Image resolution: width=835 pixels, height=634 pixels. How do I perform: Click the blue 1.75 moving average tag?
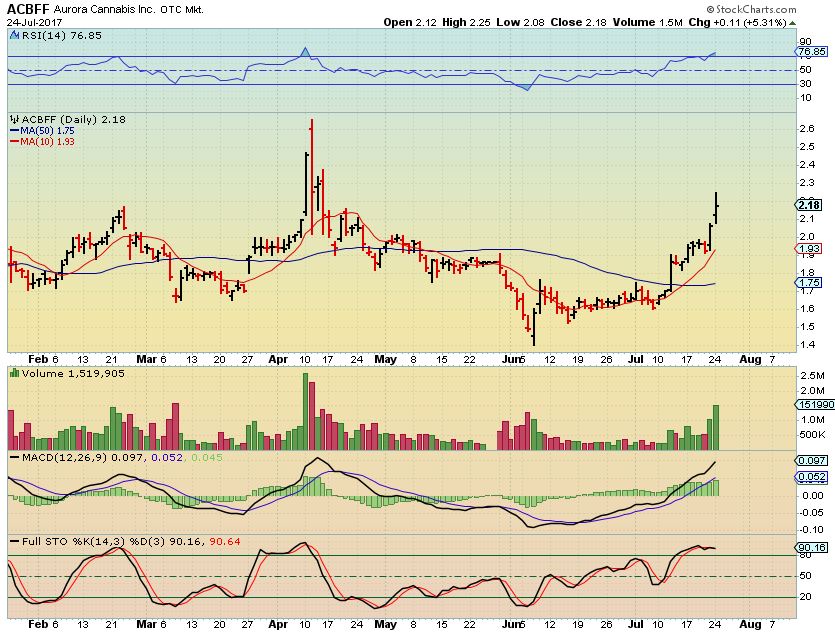point(810,283)
